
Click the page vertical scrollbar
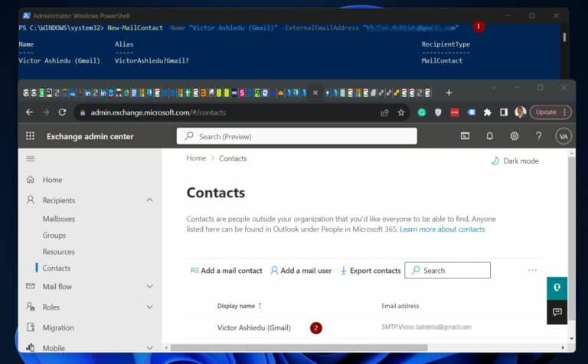pyautogui.click(x=571, y=239)
